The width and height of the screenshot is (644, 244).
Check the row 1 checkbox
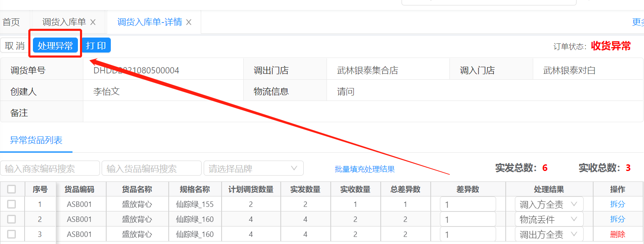pos(12,204)
